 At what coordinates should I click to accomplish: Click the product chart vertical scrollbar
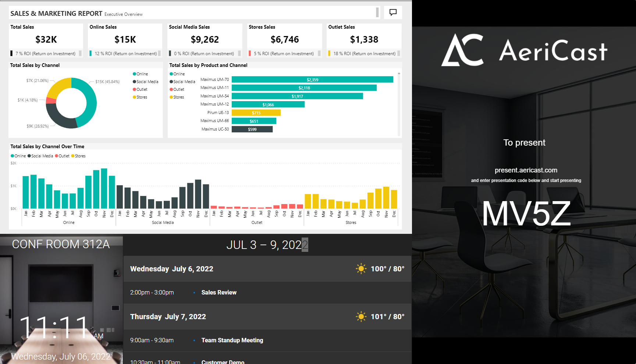click(399, 104)
